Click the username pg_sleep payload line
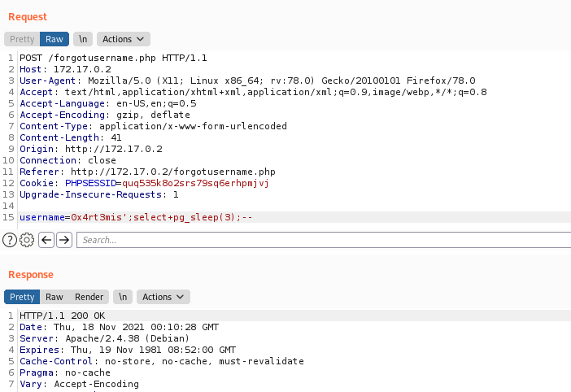The image size is (571, 392). (136, 217)
